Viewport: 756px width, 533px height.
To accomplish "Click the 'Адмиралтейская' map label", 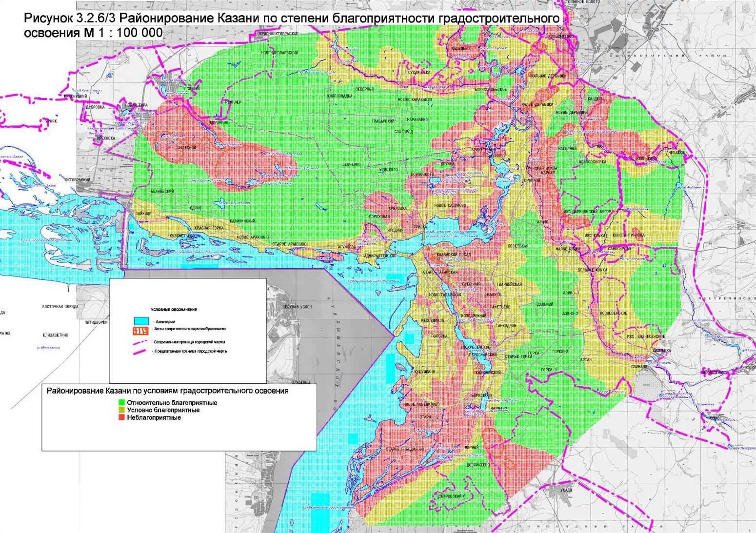I will (x=380, y=255).
